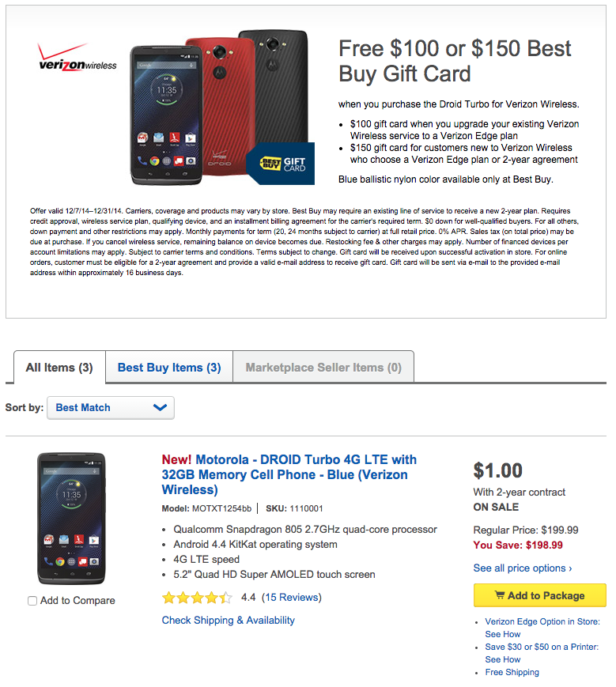Select the All Items (3) tab
The height and width of the screenshot is (687, 616).
[x=59, y=368]
